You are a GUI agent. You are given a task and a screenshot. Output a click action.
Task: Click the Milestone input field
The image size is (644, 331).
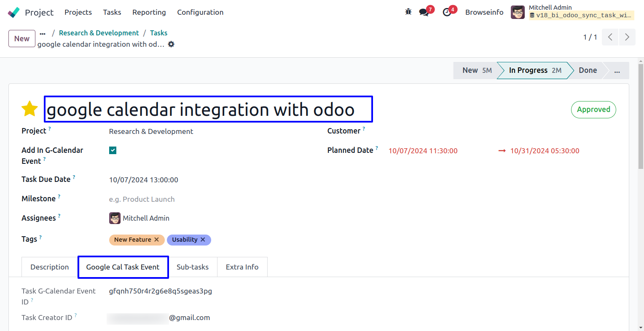[x=169, y=199]
